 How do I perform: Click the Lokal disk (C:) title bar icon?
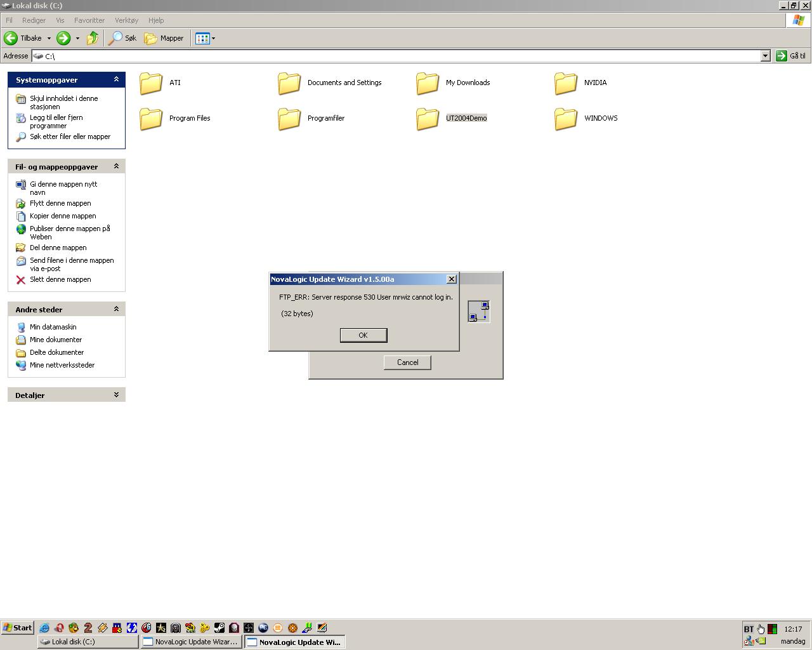(x=6, y=5)
